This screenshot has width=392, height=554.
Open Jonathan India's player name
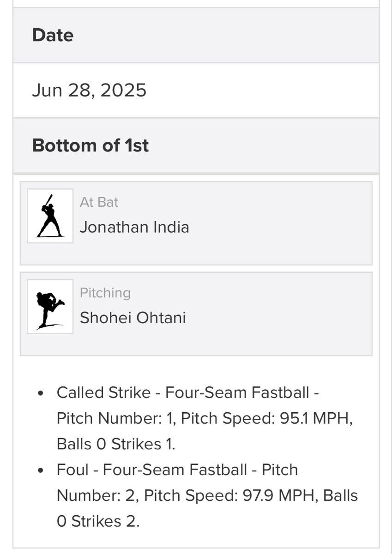pyautogui.click(x=134, y=227)
